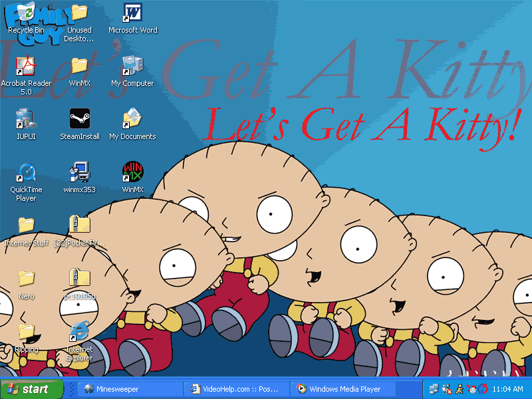532x399 pixels.
Task: Select the Acrobat Reader 5.0 shortcut
Action: [26, 76]
